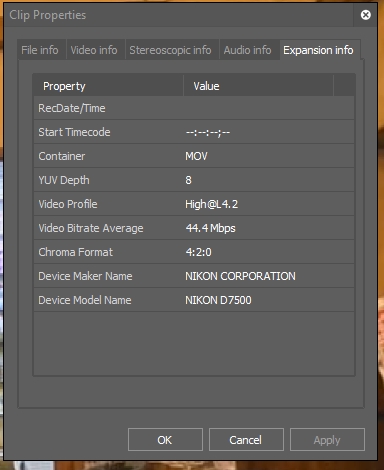
Task: Select the Device Maker Name row
Action: (194, 276)
